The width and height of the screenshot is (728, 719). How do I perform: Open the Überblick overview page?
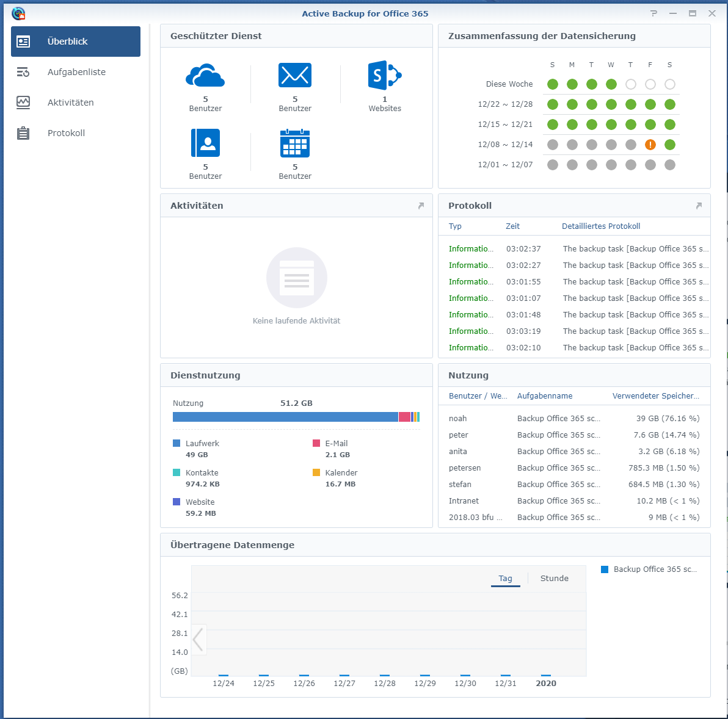[76, 42]
